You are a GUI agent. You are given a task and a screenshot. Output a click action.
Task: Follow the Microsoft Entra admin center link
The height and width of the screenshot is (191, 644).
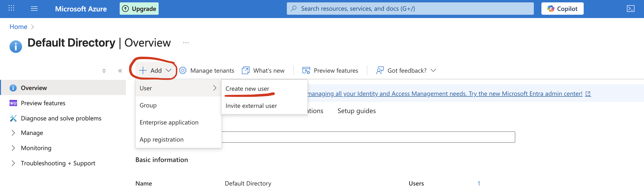pos(445,94)
